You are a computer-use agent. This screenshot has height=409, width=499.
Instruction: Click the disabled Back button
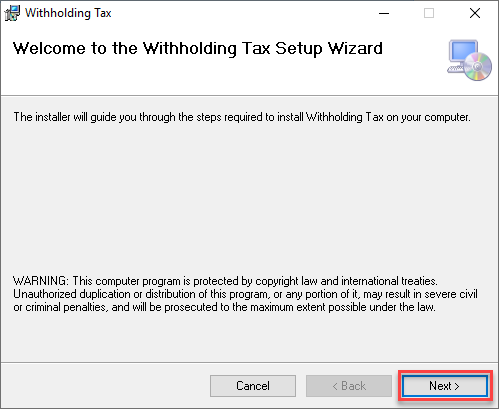tap(349, 386)
